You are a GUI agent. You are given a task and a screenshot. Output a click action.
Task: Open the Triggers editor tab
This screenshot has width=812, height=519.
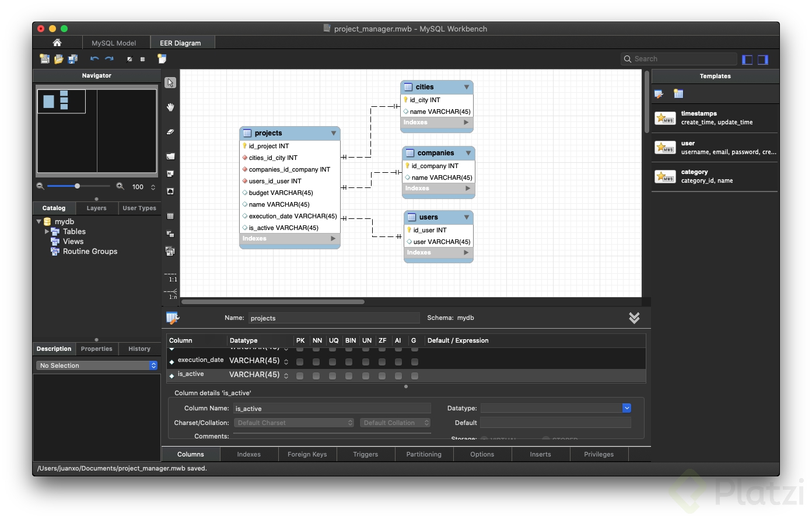[366, 454]
